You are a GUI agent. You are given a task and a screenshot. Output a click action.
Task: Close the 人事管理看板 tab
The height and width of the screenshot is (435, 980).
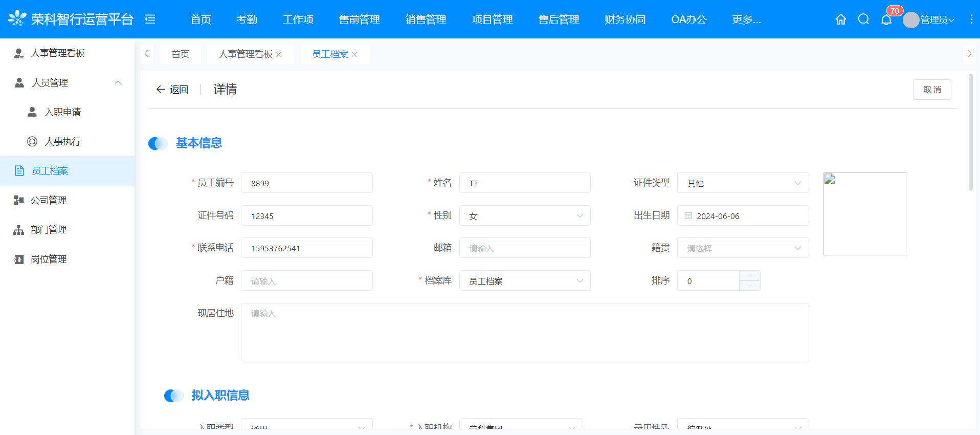tap(279, 54)
